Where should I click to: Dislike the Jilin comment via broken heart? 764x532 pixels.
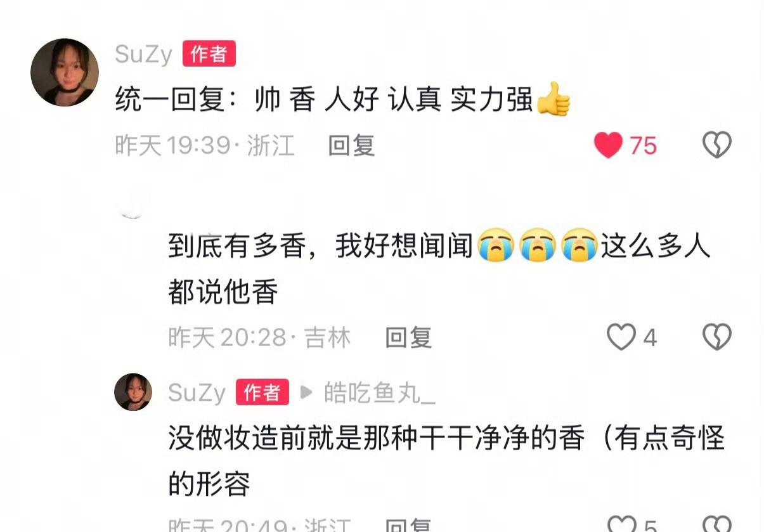coord(717,337)
